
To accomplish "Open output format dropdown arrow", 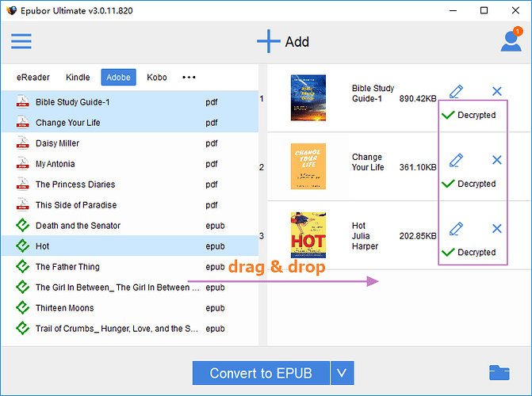I will (343, 373).
